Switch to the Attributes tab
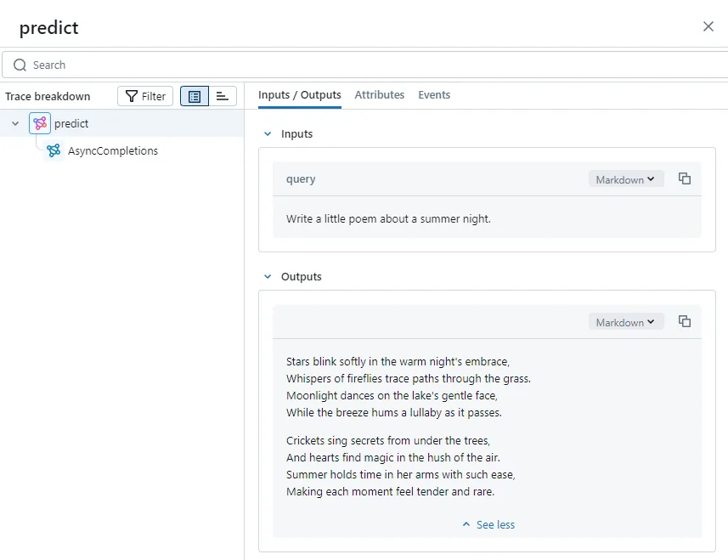 pyautogui.click(x=379, y=95)
